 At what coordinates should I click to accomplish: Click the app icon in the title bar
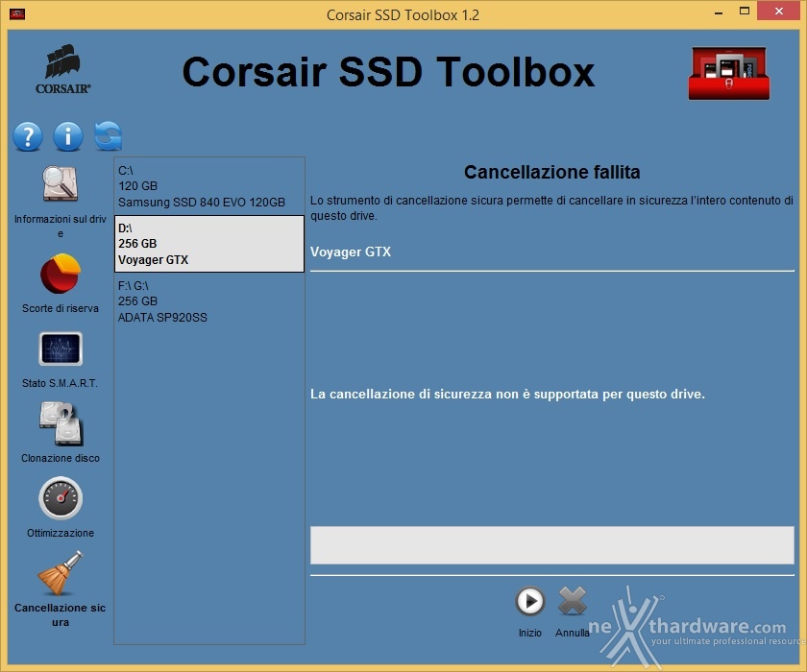click(x=17, y=13)
